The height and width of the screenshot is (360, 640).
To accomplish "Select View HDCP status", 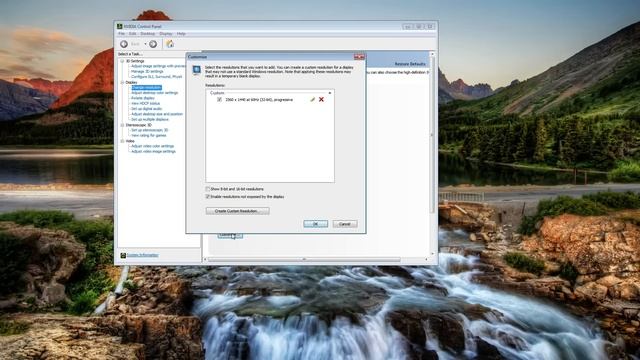I will [x=146, y=103].
